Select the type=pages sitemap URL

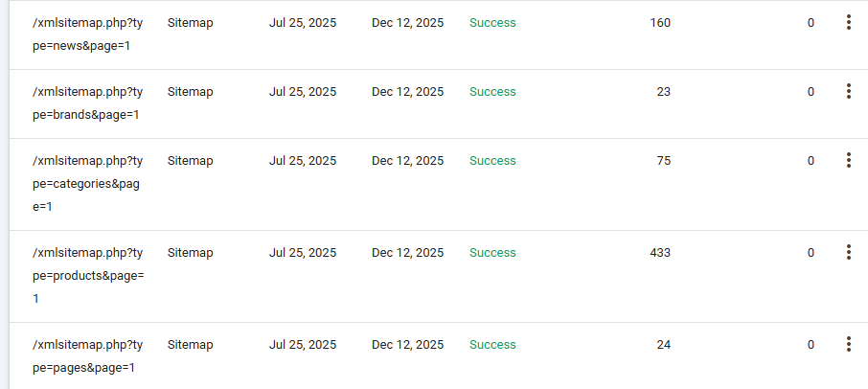click(x=87, y=356)
